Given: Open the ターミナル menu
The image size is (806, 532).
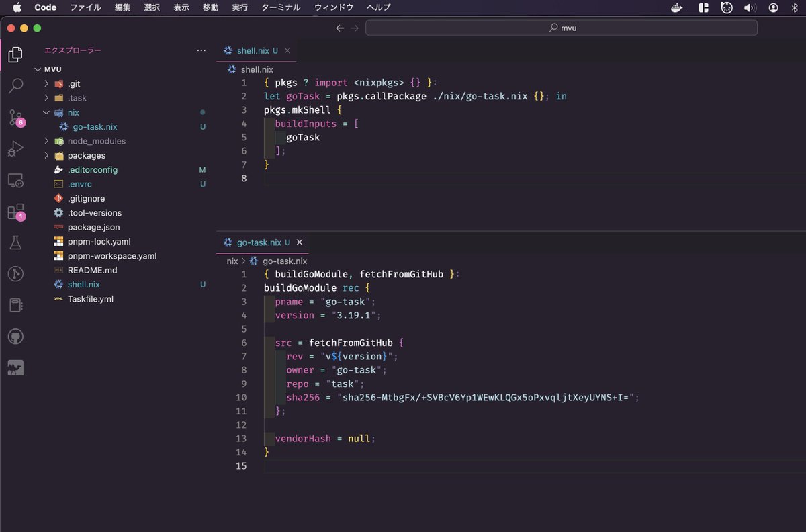Looking at the screenshot, I should pos(281,7).
